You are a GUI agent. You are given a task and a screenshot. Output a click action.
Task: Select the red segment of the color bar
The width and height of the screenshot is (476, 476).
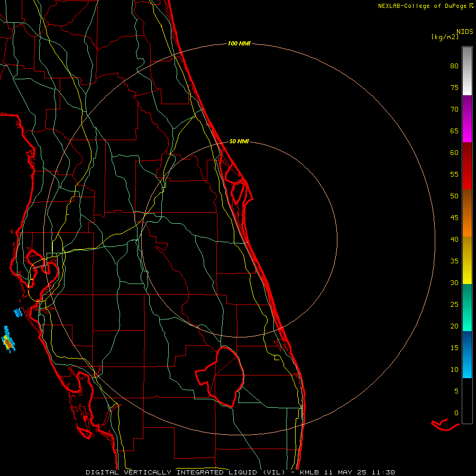click(467, 166)
